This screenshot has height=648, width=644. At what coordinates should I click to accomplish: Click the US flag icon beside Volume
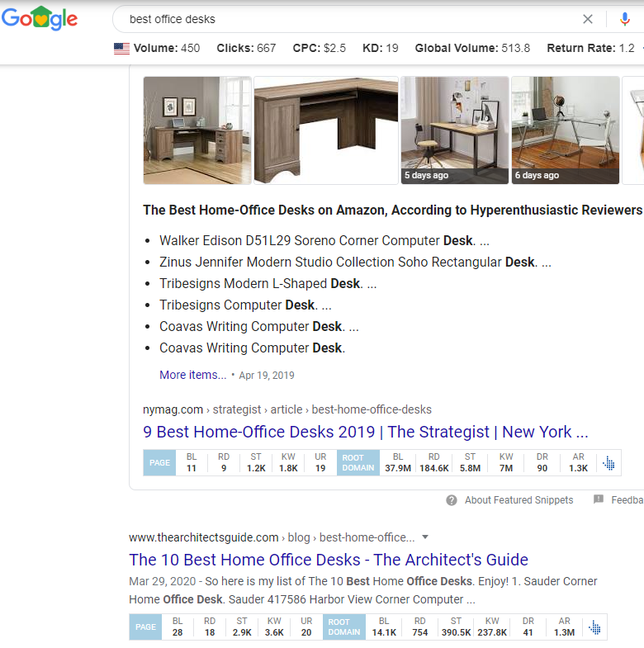121,49
